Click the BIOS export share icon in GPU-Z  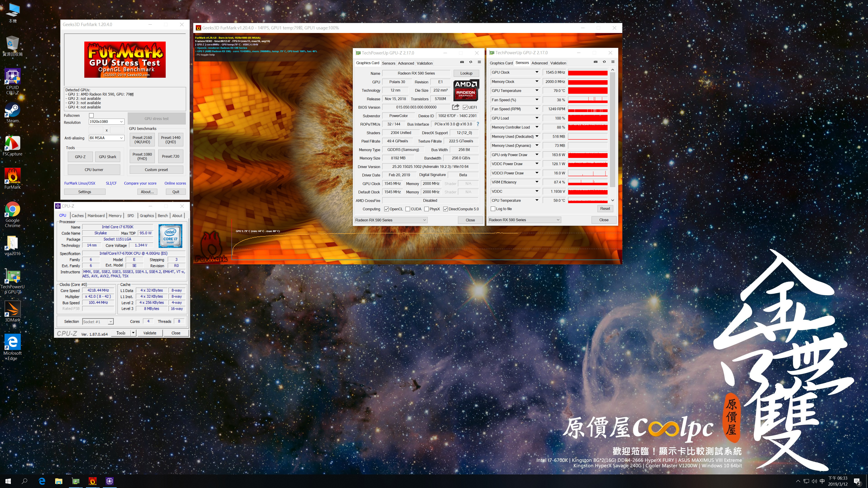pos(455,107)
